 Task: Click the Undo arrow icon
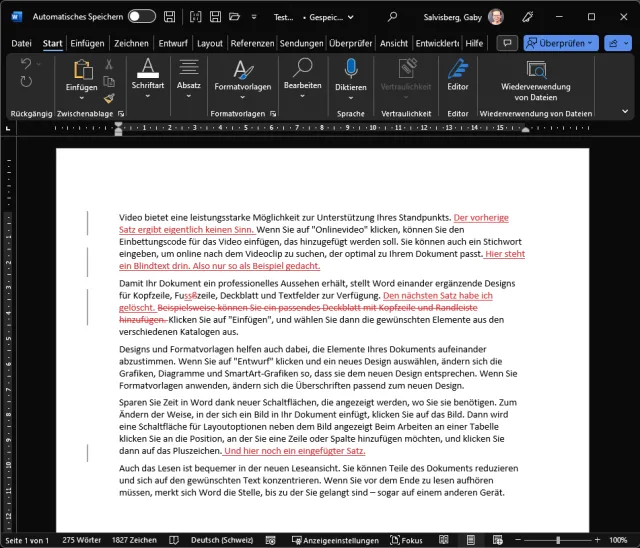(26, 64)
